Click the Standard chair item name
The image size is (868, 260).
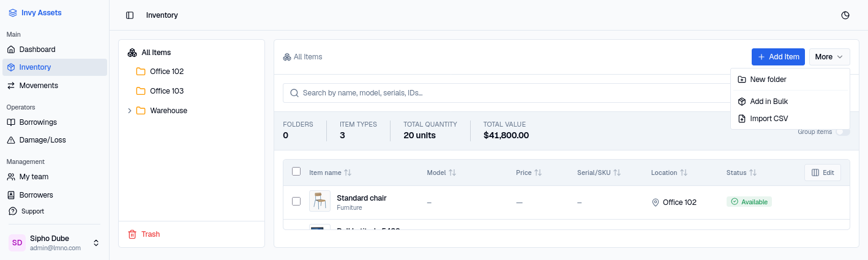tap(362, 198)
